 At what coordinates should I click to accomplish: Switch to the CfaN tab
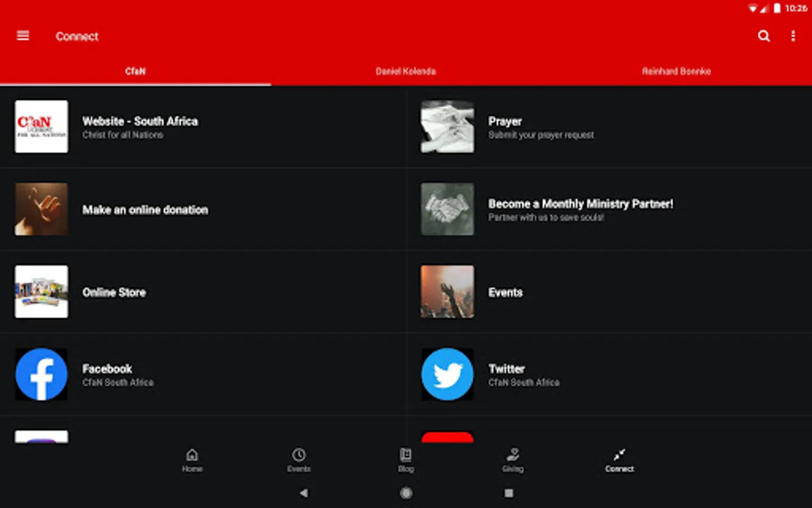click(135, 71)
